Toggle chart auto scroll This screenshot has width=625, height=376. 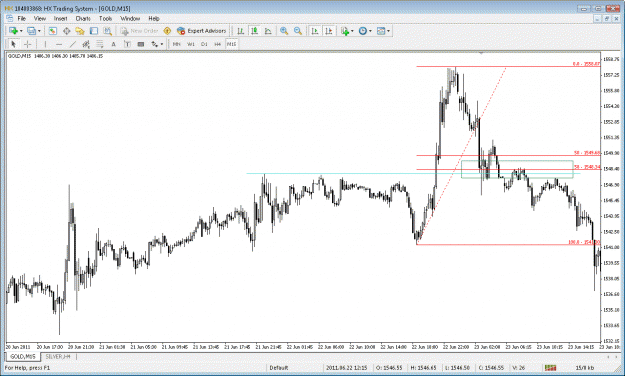pos(315,31)
